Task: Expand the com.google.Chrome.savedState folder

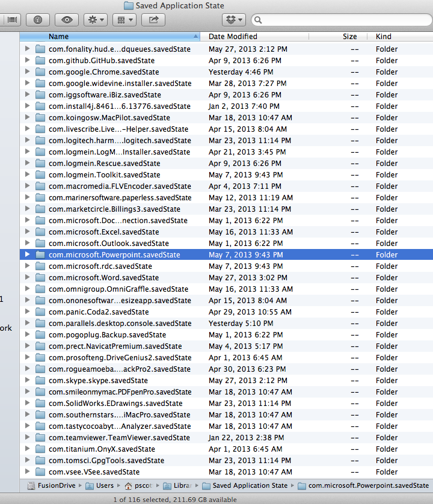Action: coord(27,72)
